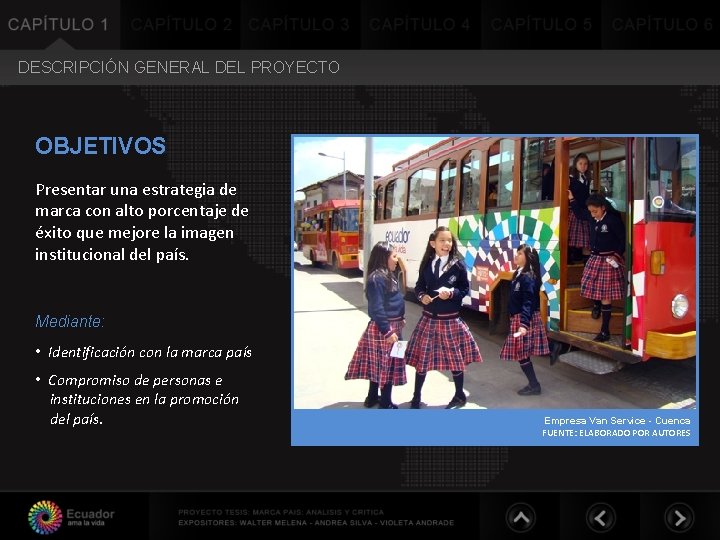Select bullet Compromiso de personas e instituciones
This screenshot has width=720, height=540.
pyautogui.click(x=144, y=399)
